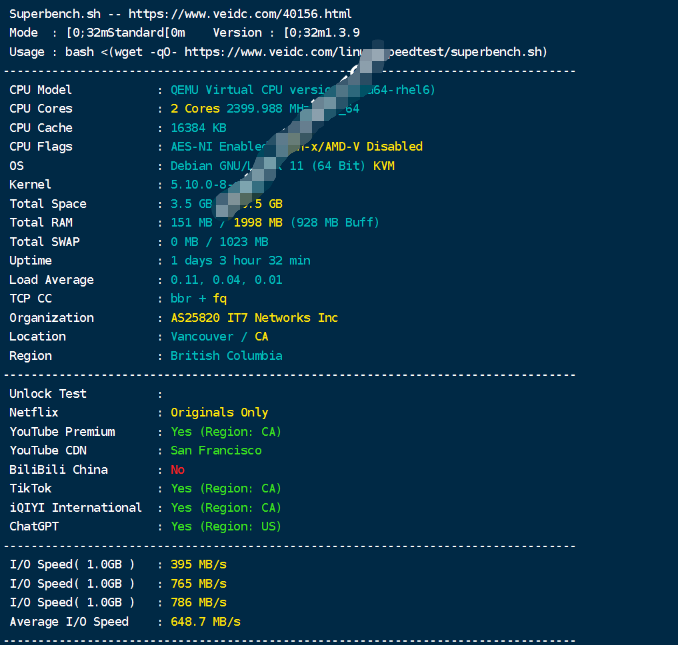The height and width of the screenshot is (645, 678).
Task: Click the 16384 KB CPU Cache value
Action: 198,128
